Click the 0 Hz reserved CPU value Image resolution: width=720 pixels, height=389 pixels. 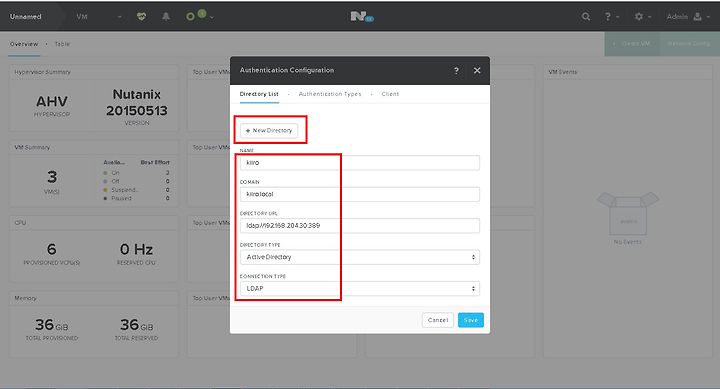tap(136, 249)
